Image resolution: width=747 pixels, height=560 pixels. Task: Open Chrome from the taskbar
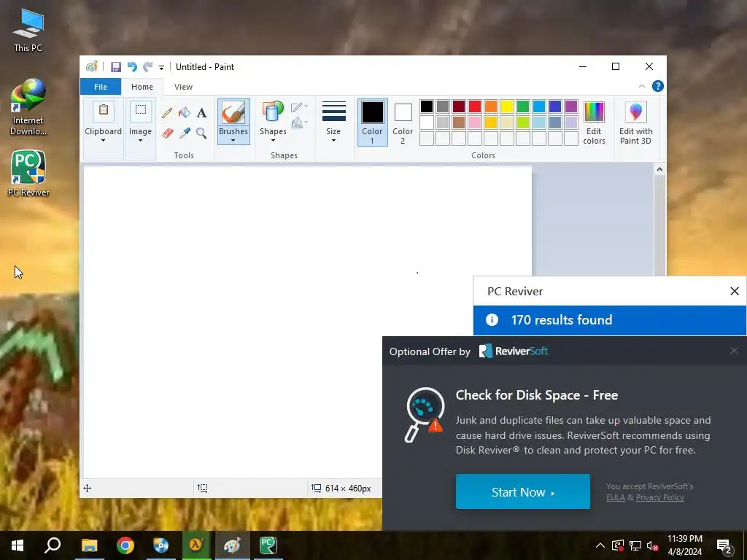125,545
